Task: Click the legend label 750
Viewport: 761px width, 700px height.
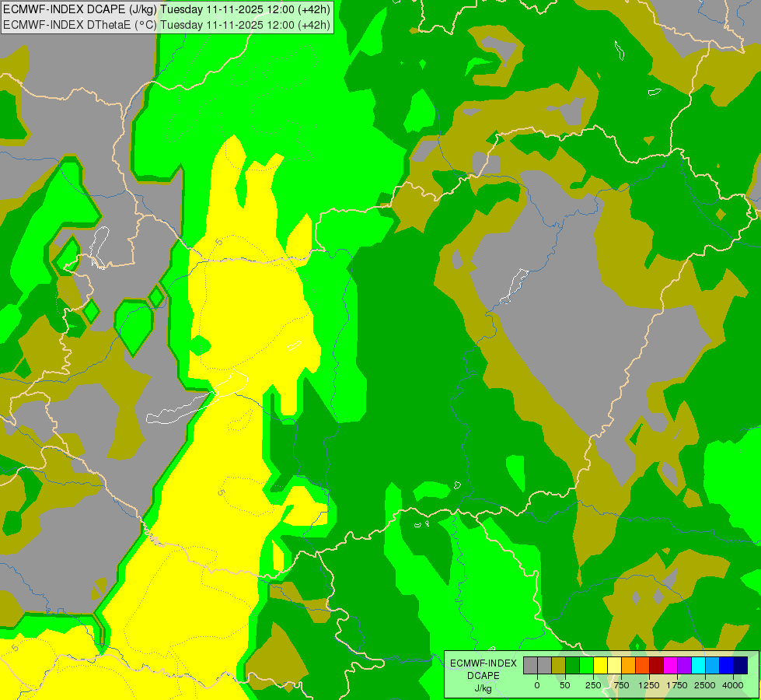Action: click(x=621, y=685)
